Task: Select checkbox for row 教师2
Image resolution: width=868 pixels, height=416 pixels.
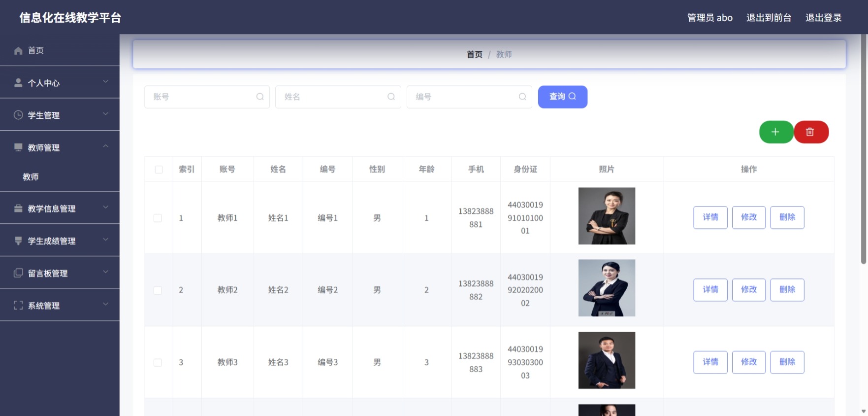Action: coord(158,290)
